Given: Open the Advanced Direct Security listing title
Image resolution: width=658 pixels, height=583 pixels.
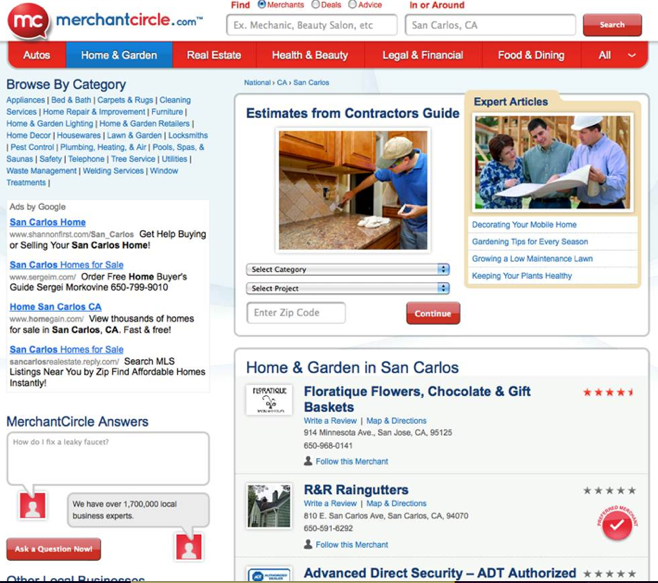Looking at the screenshot, I should coord(440,573).
